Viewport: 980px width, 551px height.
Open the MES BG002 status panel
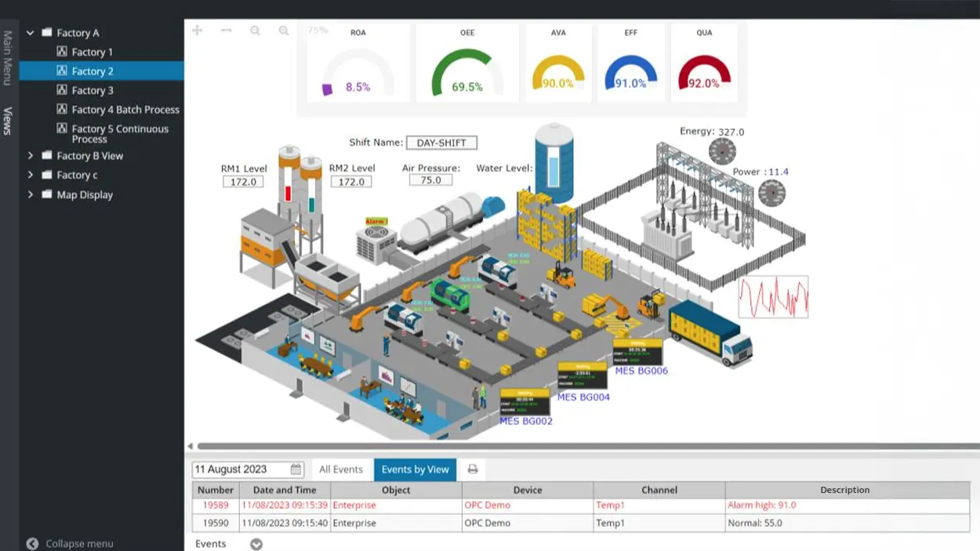(524, 402)
